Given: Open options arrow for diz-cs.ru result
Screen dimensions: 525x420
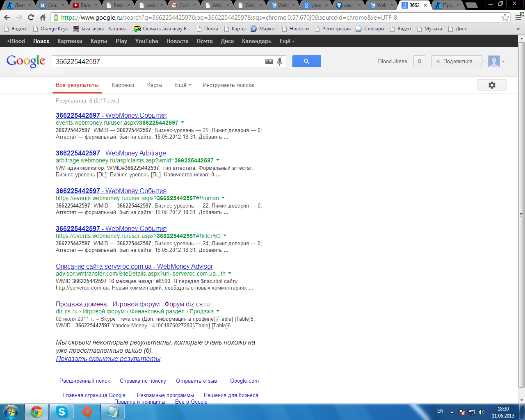Looking at the screenshot, I should 218,311.
